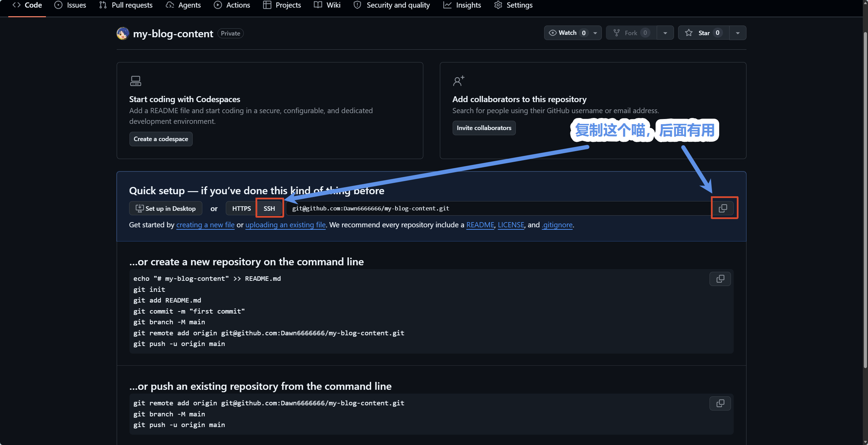The width and height of the screenshot is (868, 445).
Task: Copy the create new repository commands
Action: click(x=720, y=279)
